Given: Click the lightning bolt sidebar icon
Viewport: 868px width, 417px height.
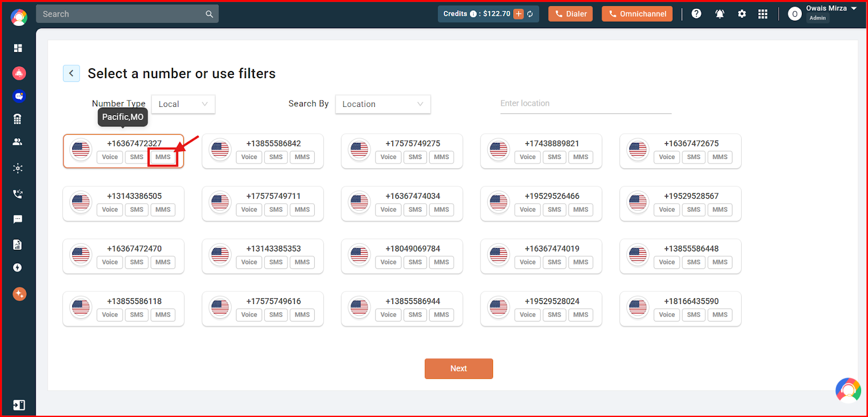Looking at the screenshot, I should (18, 268).
